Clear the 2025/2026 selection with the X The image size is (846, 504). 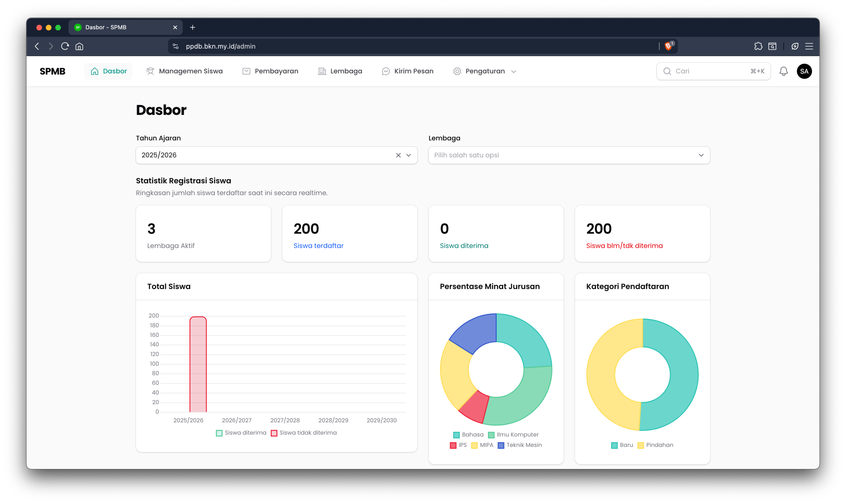pos(398,155)
